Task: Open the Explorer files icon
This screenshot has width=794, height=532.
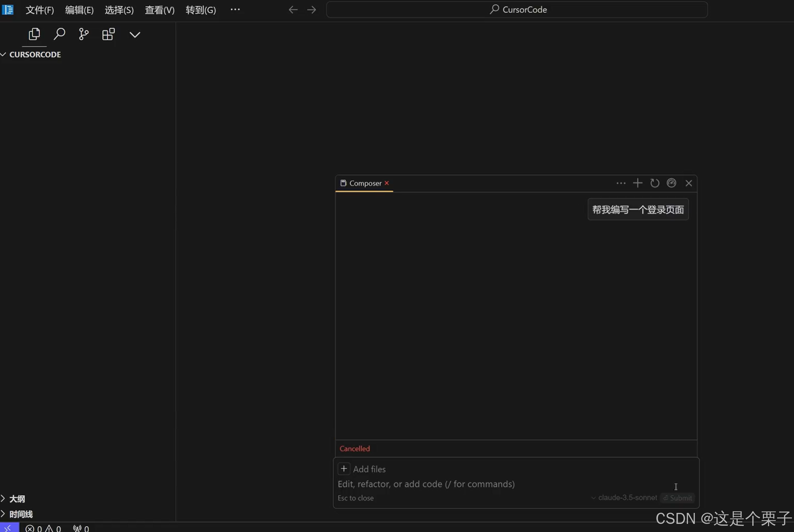Action: tap(34, 34)
